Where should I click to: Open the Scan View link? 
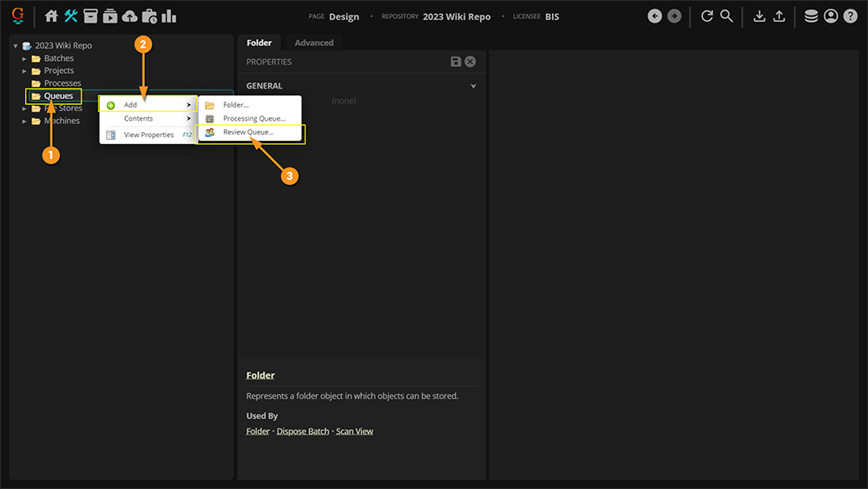pyautogui.click(x=354, y=432)
